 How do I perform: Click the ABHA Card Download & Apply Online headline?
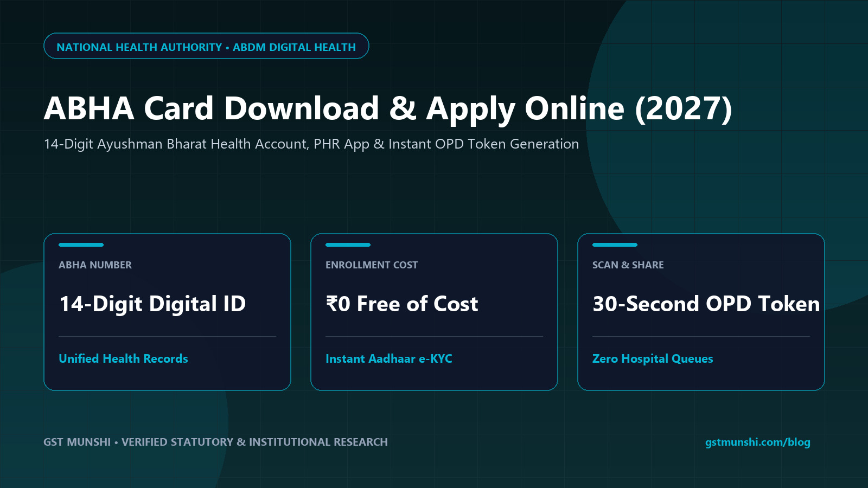(388, 108)
